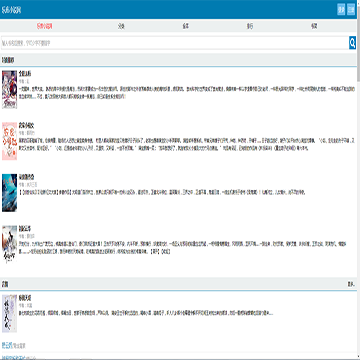
Task: Select the red highlighted navigation tab
Action: [45, 26]
